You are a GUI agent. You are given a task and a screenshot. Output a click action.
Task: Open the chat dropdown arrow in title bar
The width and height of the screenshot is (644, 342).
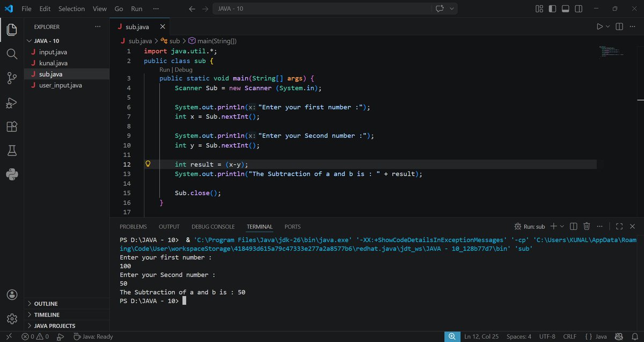pyautogui.click(x=452, y=9)
